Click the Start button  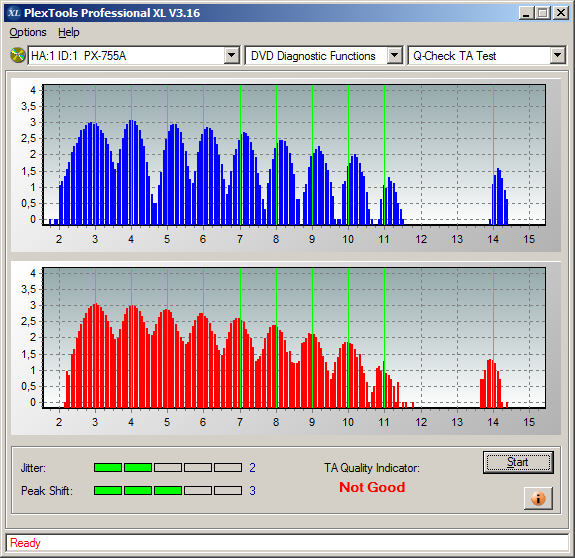click(518, 462)
